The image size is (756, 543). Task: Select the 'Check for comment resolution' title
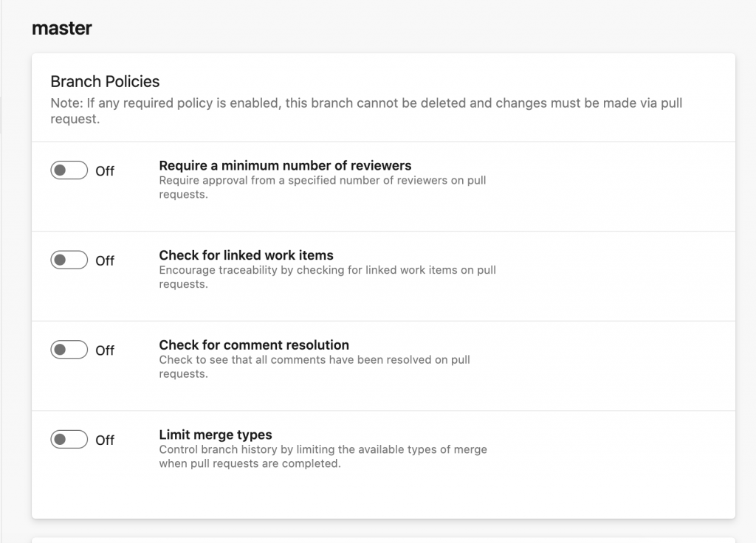click(254, 345)
